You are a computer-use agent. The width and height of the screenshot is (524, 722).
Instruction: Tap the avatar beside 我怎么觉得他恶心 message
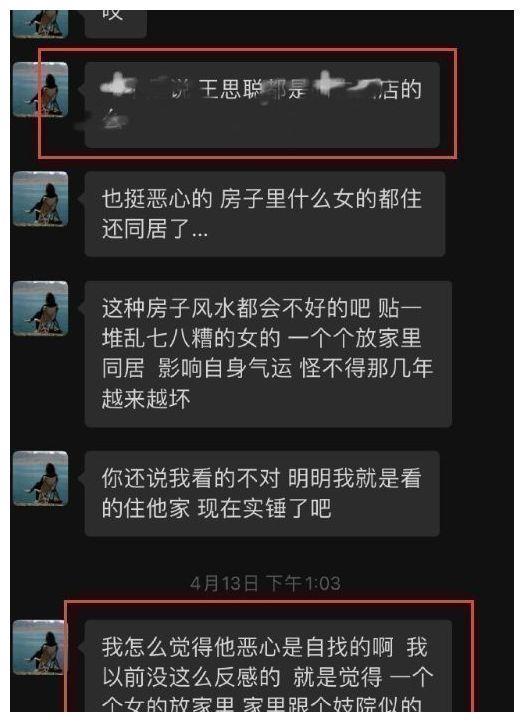pyautogui.click(x=41, y=647)
